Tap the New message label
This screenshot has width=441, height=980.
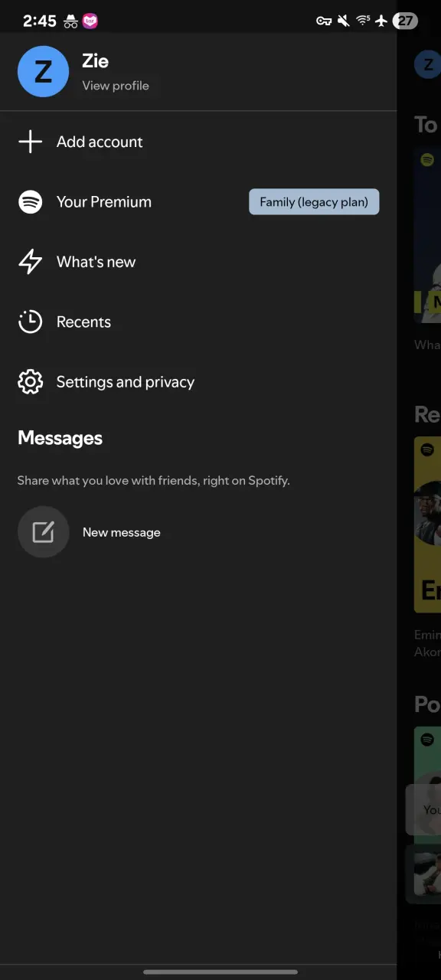(x=122, y=532)
